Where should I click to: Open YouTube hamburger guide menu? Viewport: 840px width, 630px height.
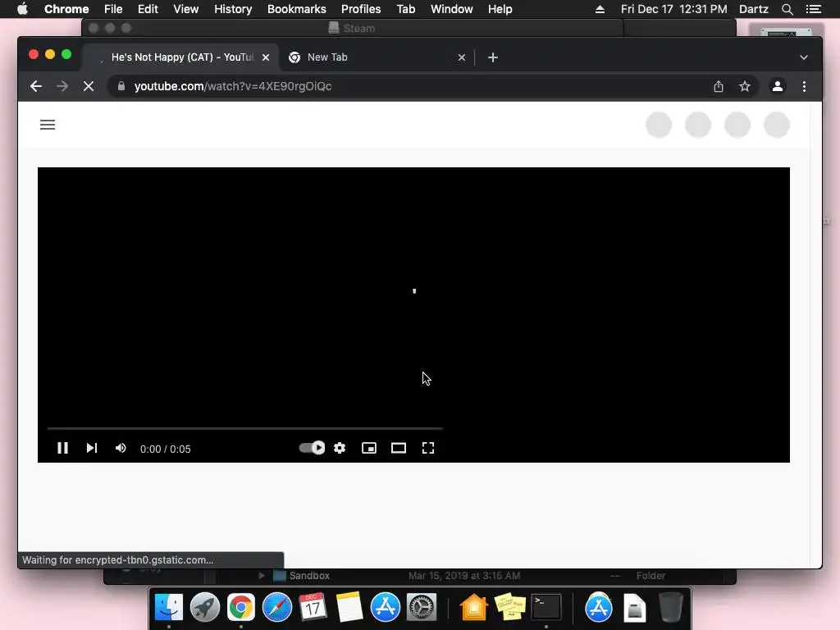[48, 125]
